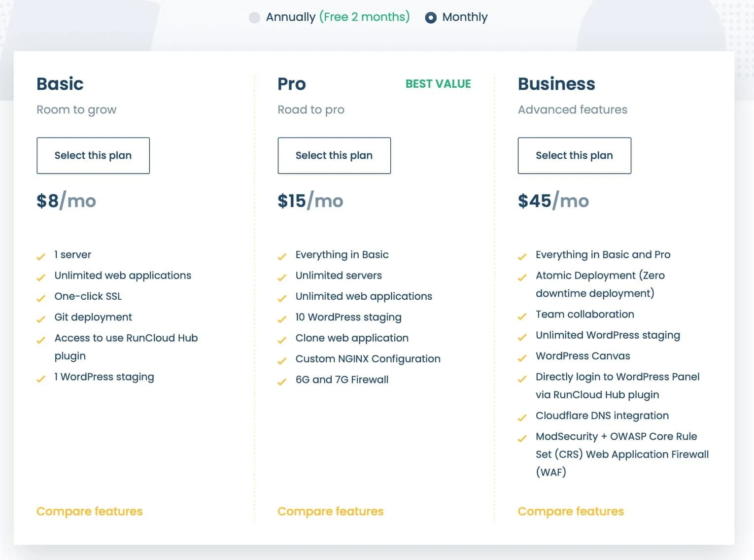Click the checkmark next to Team collaboration
The height and width of the screenshot is (560, 754).
point(522,316)
